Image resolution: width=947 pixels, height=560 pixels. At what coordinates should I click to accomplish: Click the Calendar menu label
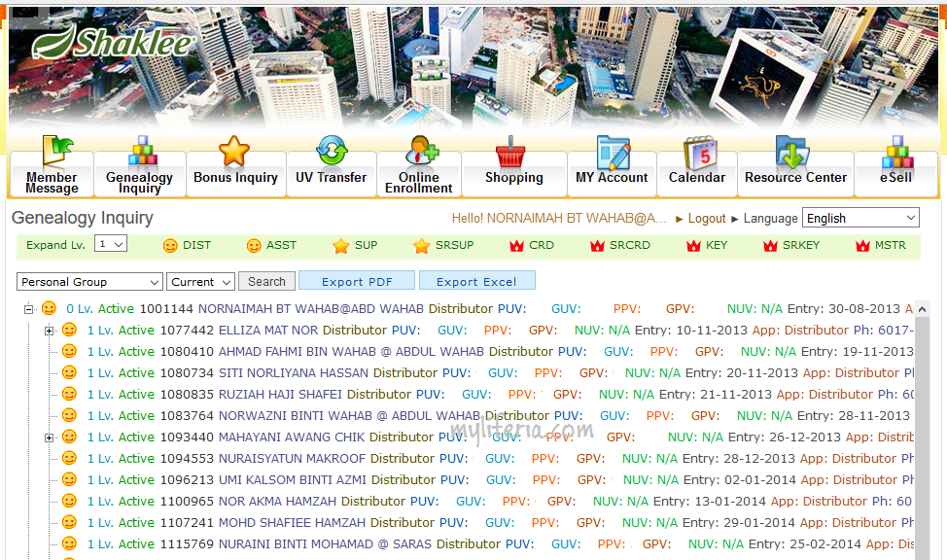[x=697, y=178]
